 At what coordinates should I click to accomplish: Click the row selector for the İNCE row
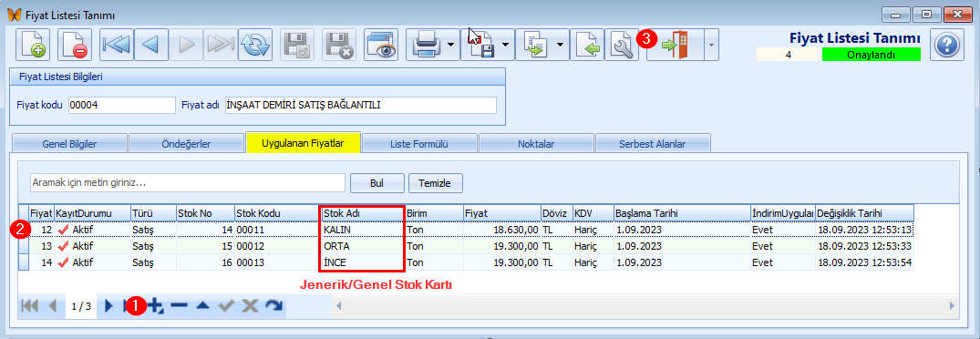pos(24,262)
